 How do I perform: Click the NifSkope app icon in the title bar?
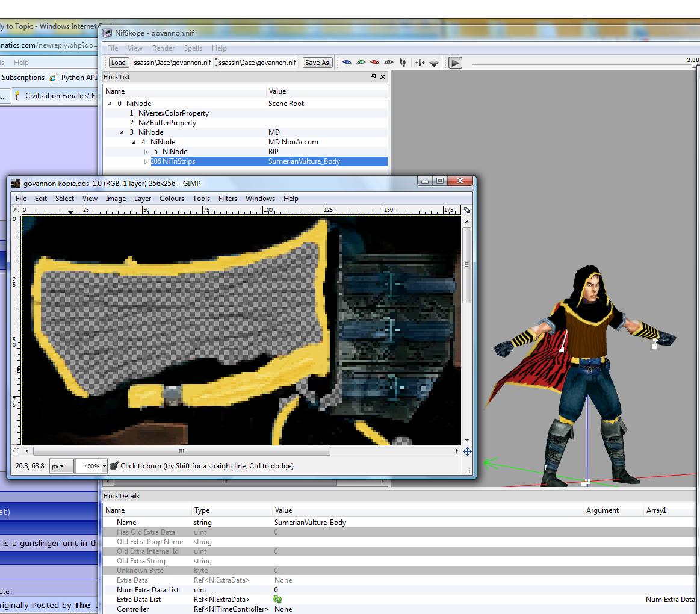point(108,33)
